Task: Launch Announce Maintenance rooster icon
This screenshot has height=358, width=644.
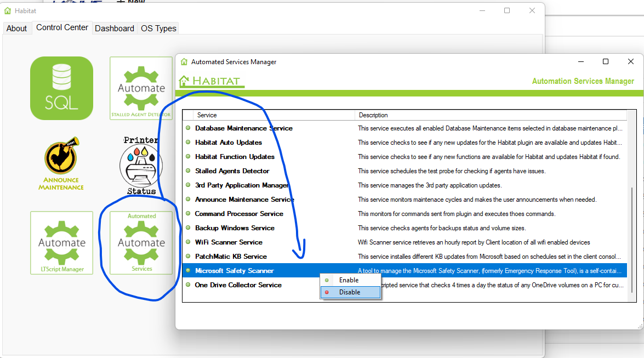Action: 61,163
